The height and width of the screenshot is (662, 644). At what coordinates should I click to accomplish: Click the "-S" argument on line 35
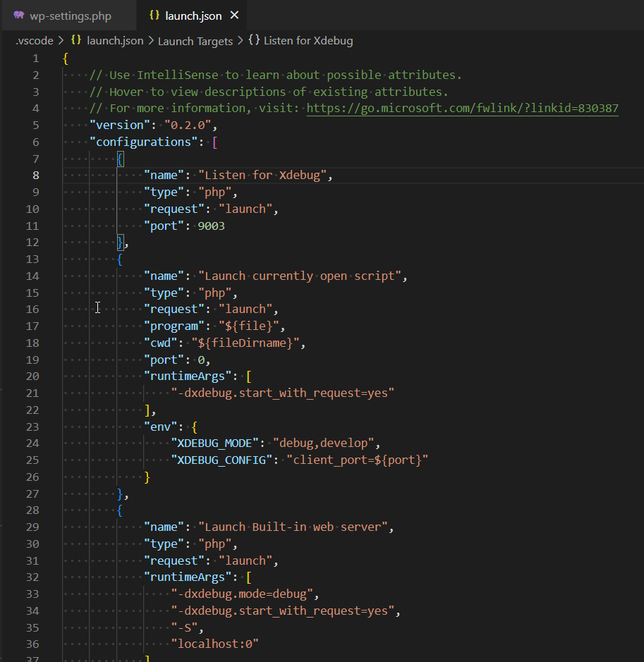click(184, 627)
